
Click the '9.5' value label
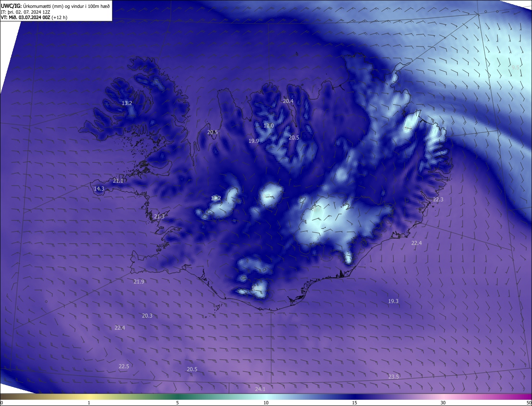click(515, 67)
